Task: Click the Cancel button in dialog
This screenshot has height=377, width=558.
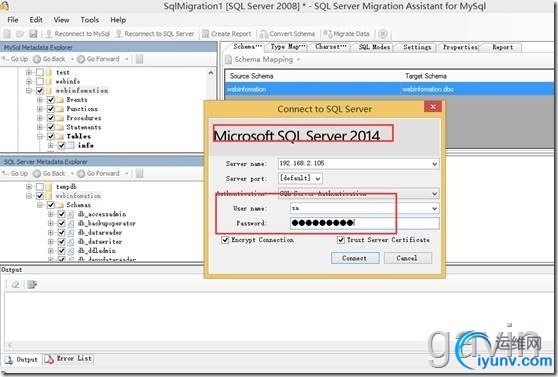Action: (x=408, y=258)
